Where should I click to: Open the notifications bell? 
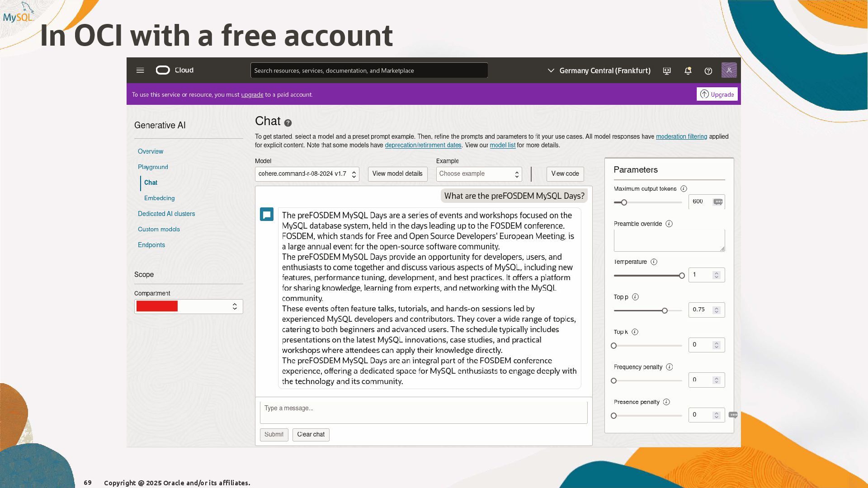click(688, 71)
